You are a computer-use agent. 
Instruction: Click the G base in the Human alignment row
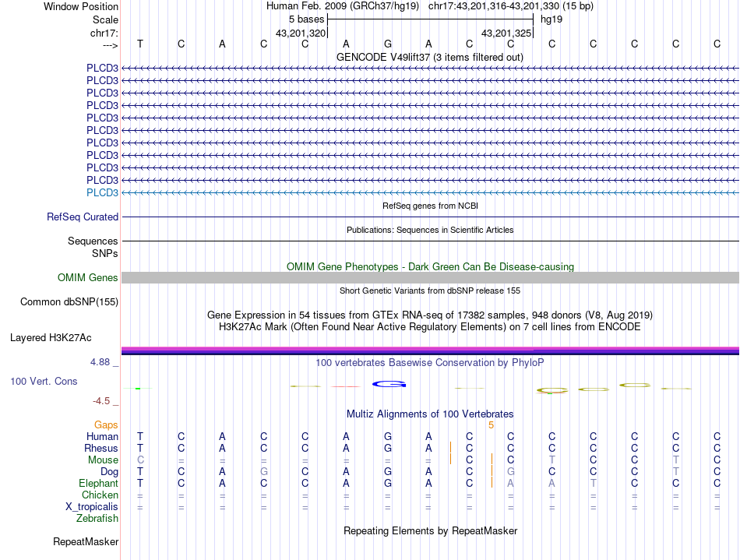pos(387,436)
